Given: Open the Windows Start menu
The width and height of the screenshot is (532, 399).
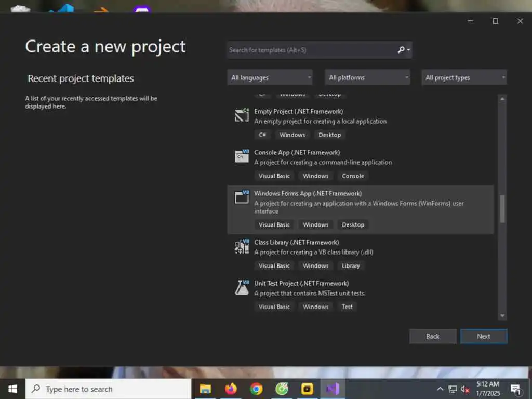Looking at the screenshot, I should [12, 389].
